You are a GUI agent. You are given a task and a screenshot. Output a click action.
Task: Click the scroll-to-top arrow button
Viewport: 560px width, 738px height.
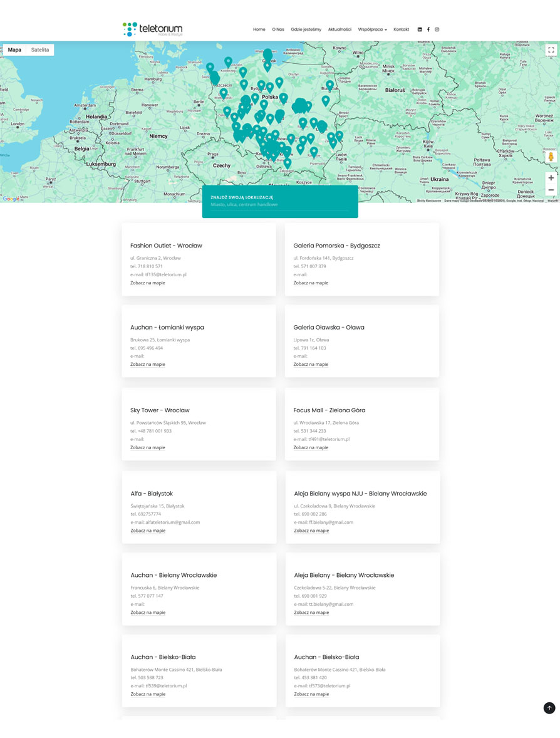coord(549,708)
